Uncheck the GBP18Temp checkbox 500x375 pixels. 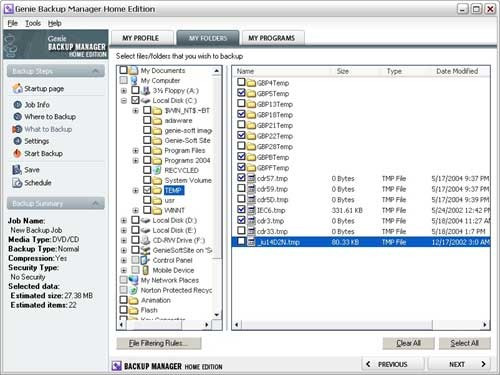pos(241,114)
